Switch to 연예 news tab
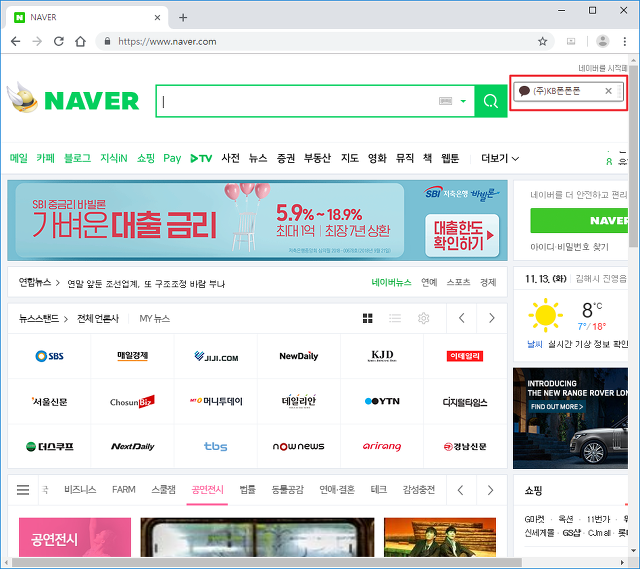640x569 pixels. (429, 282)
